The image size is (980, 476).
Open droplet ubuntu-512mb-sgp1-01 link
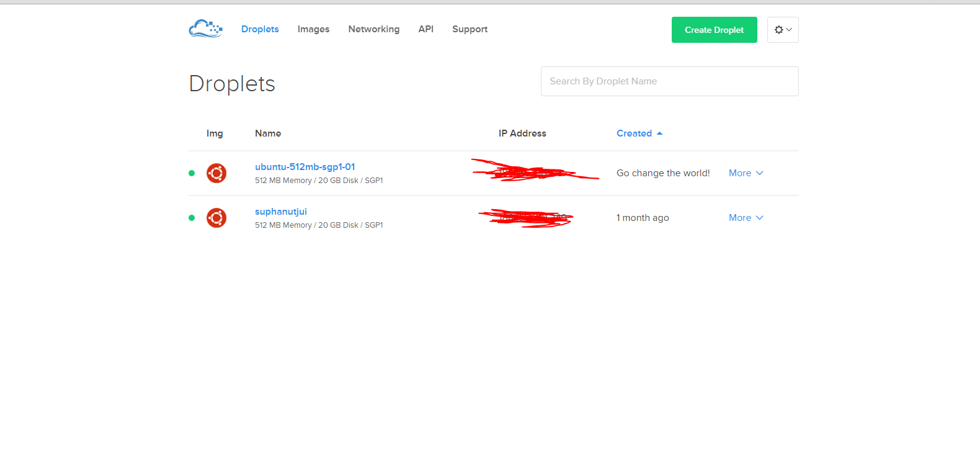(x=305, y=167)
